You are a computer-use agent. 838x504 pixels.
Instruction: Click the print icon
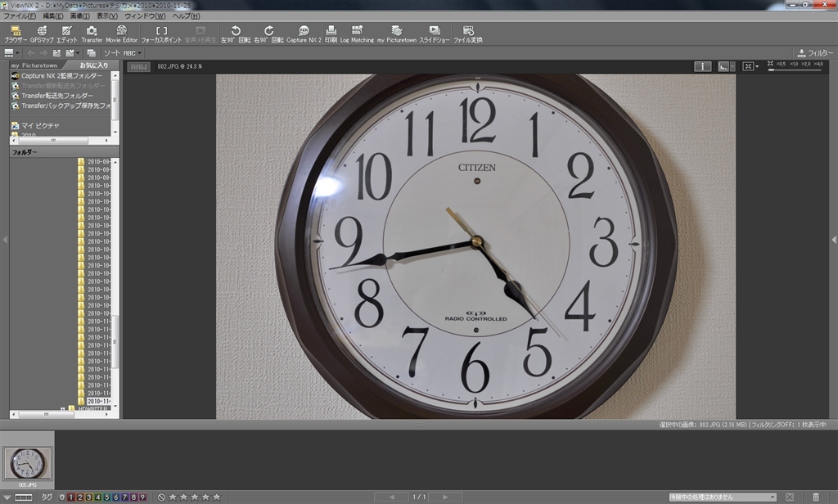[331, 34]
